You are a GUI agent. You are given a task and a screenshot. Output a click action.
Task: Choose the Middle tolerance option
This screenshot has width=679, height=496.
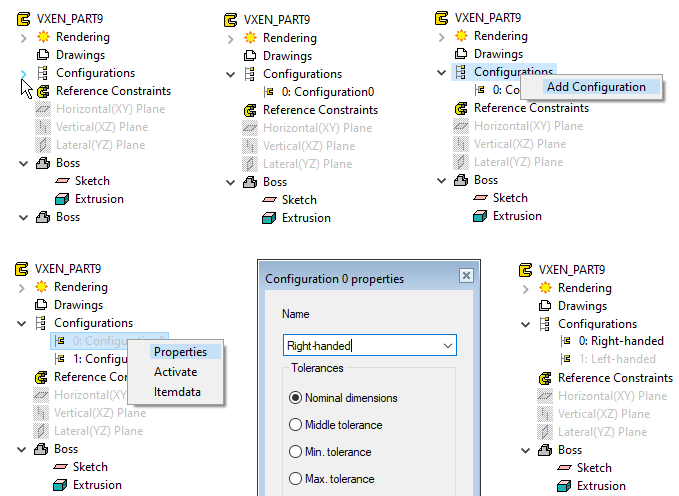[x=295, y=424]
